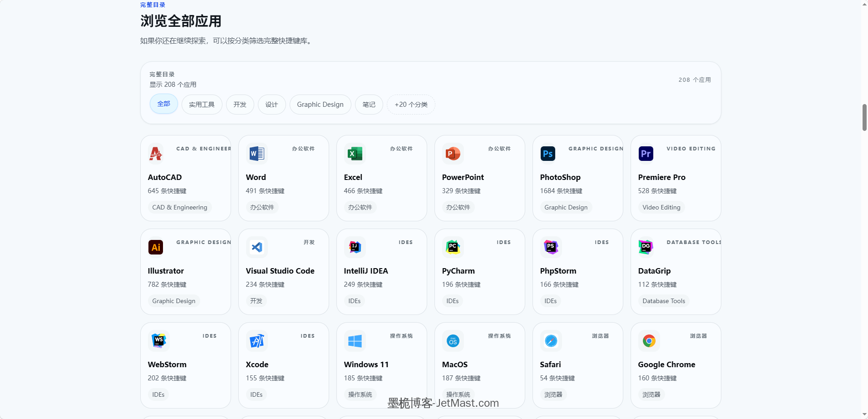Screen dimensions: 868x419
Task: Click the AutoCAD app icon
Action: (156, 154)
